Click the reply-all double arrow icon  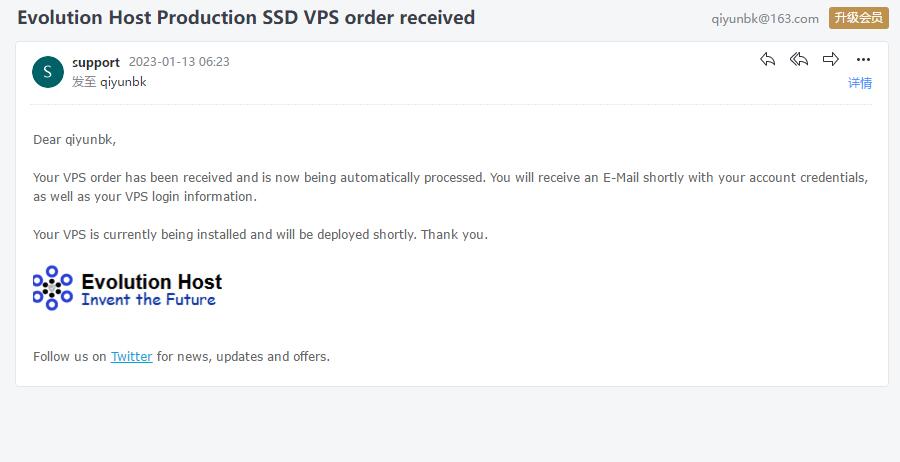tap(798, 59)
